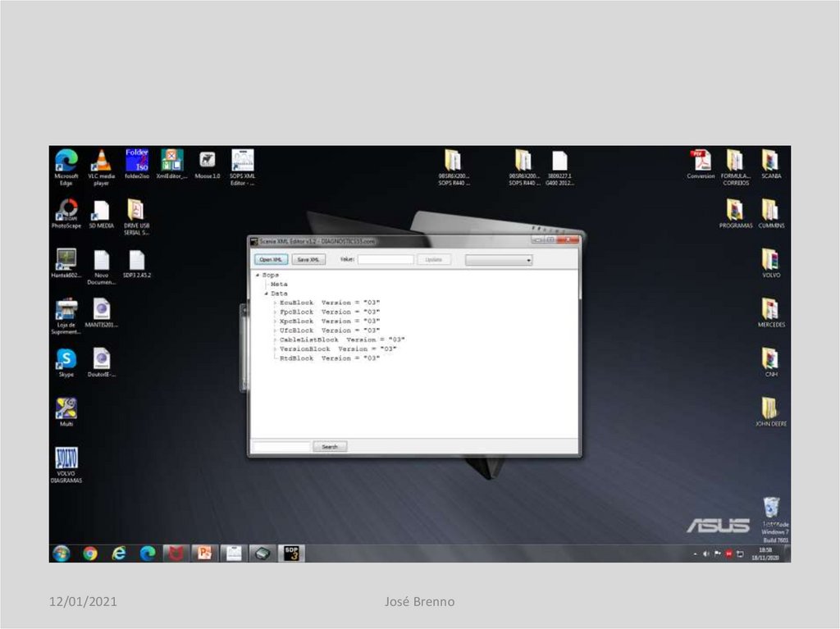Expand the UfcBlock node

pyautogui.click(x=275, y=330)
